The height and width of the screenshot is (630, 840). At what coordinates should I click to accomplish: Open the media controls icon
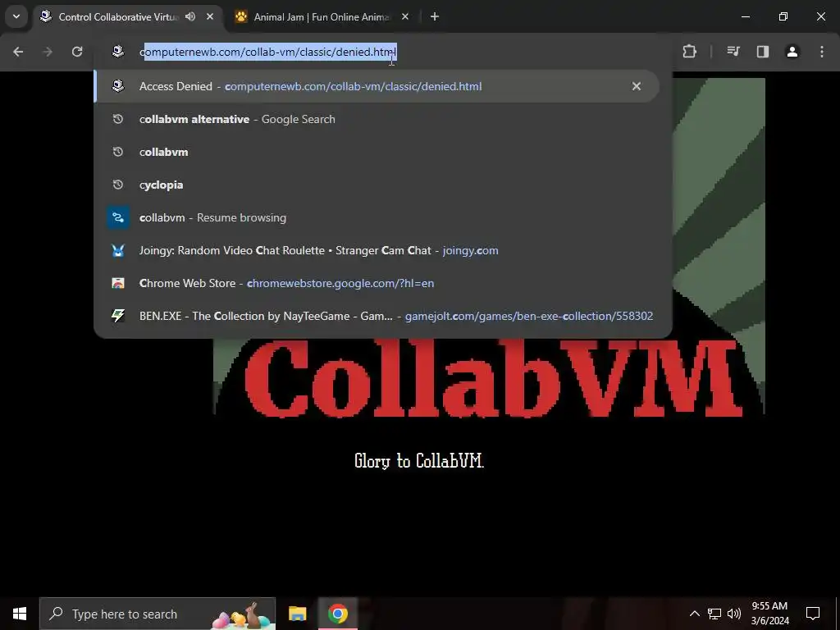pyautogui.click(x=733, y=52)
